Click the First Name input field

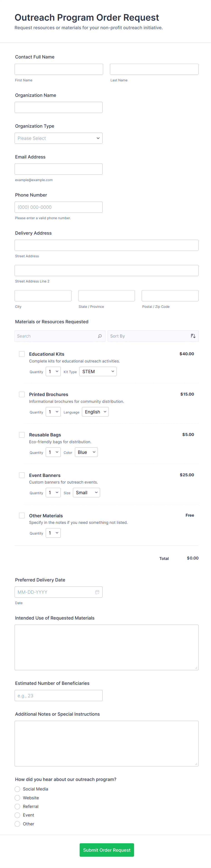point(59,69)
